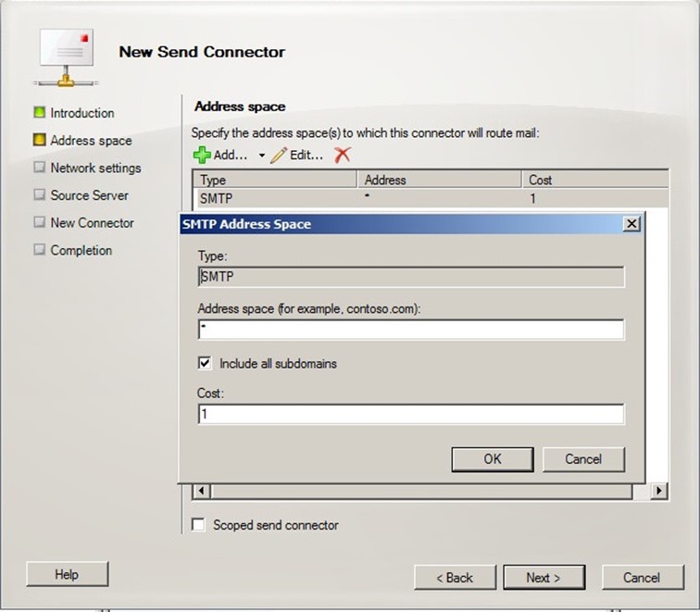Toggle Include all subdomains checkbox

click(x=205, y=363)
